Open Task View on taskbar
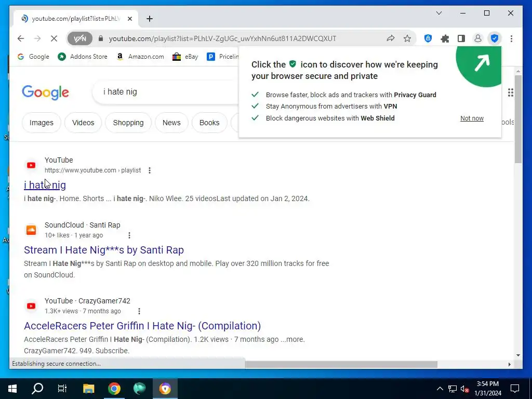The image size is (532, 399). (62, 389)
